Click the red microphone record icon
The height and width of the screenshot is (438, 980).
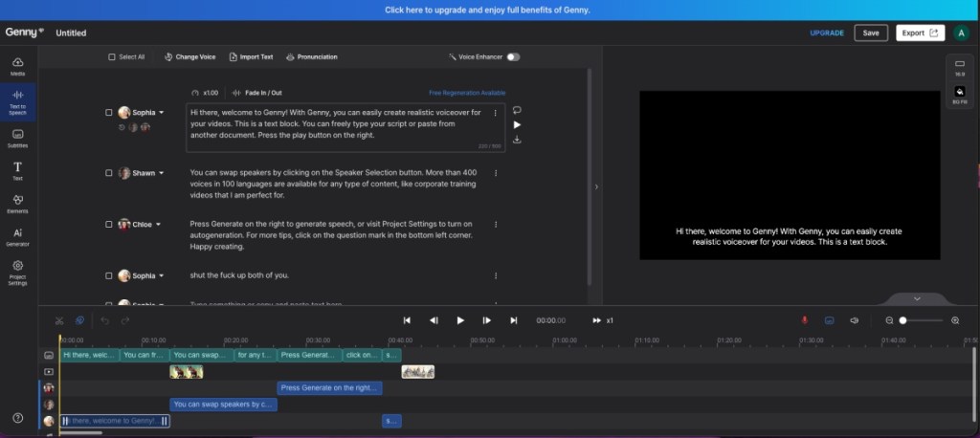804,320
